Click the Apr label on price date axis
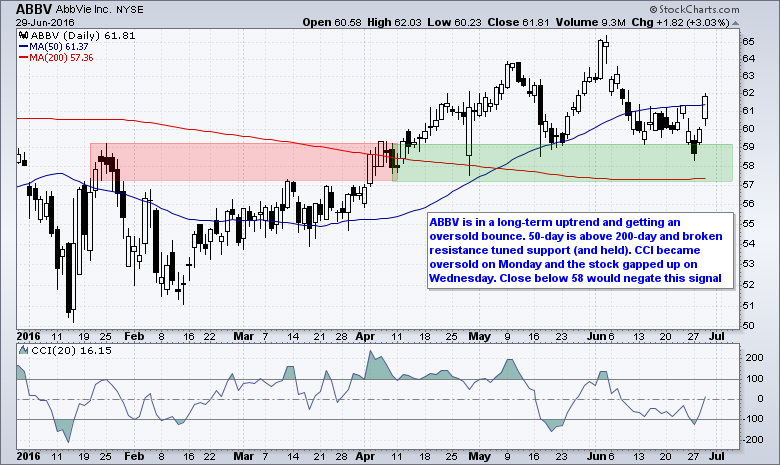Viewport: 780px width, 465px height. pos(365,337)
